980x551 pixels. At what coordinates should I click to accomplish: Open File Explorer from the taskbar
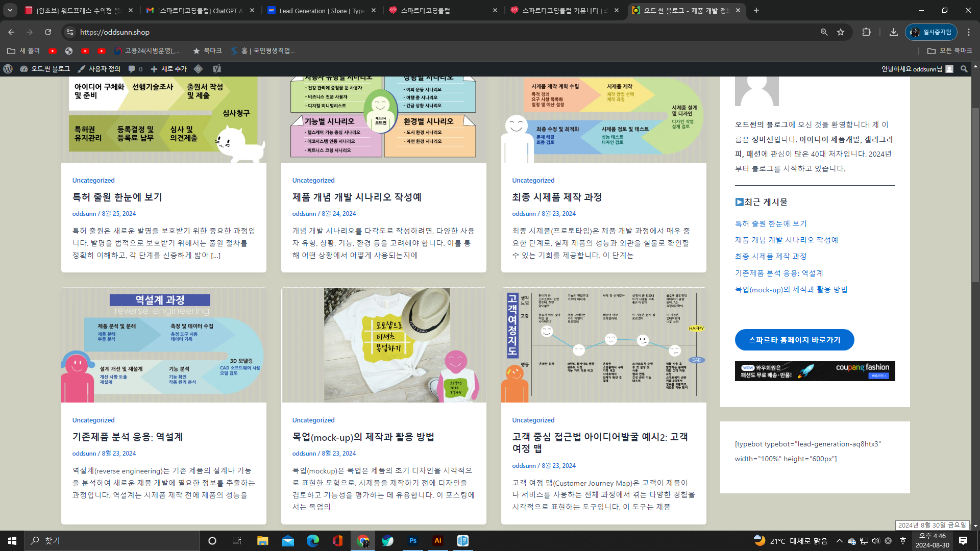click(x=262, y=540)
